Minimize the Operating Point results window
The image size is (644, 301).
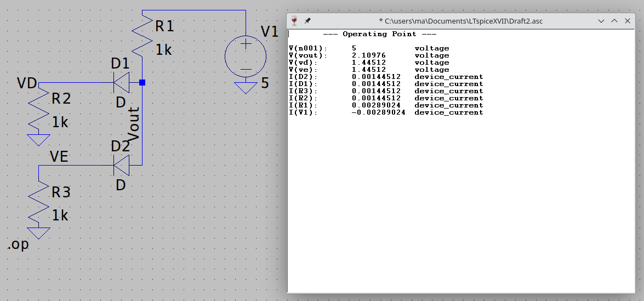[x=602, y=21]
